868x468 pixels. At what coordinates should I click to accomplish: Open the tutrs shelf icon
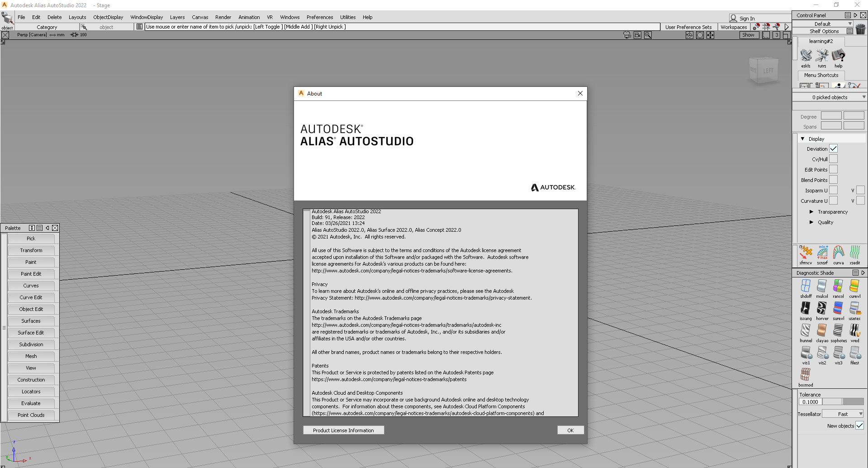822,56
